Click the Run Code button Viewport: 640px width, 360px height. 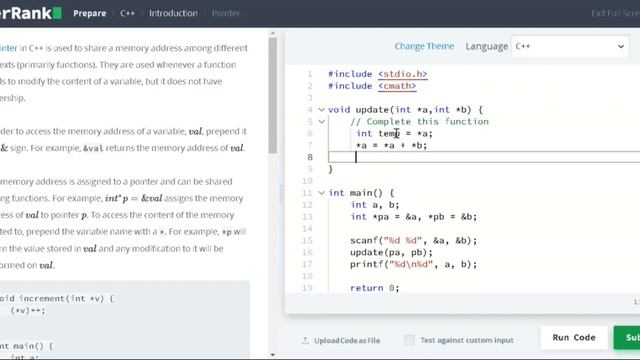(x=574, y=338)
